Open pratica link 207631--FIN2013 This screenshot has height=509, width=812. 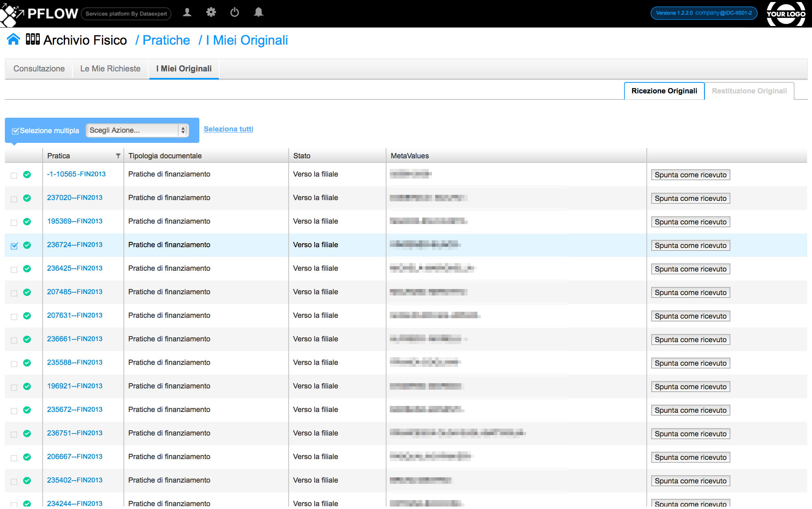pyautogui.click(x=75, y=315)
